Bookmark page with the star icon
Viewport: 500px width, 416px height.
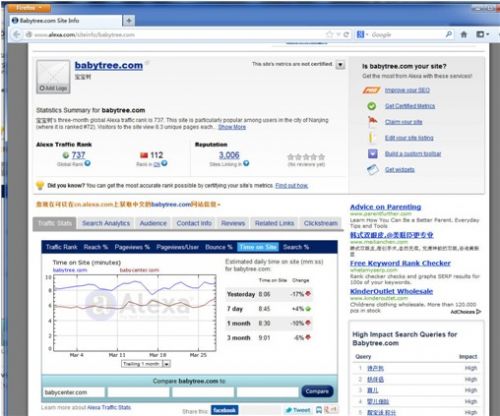(x=330, y=34)
